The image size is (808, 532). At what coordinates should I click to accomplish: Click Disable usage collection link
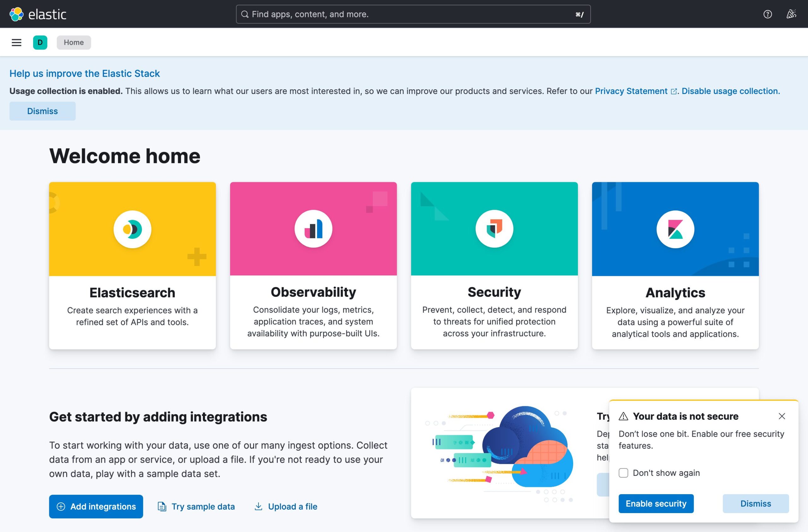coord(731,91)
